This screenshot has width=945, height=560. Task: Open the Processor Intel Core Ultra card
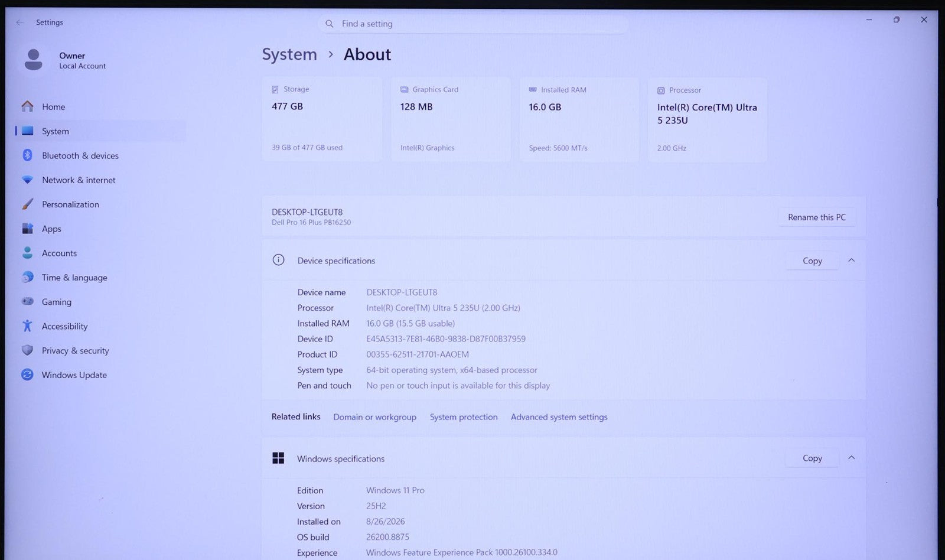(x=708, y=120)
